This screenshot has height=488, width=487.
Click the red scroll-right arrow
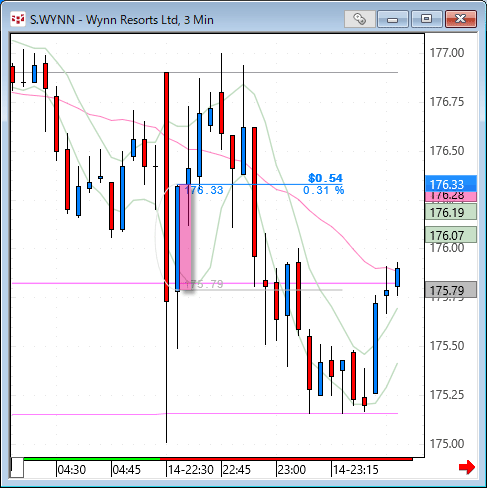coord(467,467)
